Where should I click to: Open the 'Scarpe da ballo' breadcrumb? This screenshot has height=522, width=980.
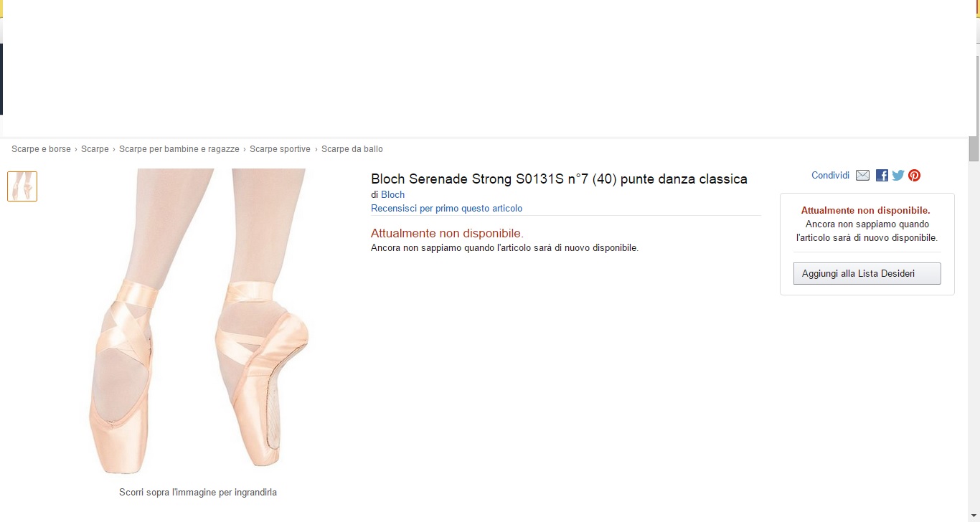pos(352,149)
